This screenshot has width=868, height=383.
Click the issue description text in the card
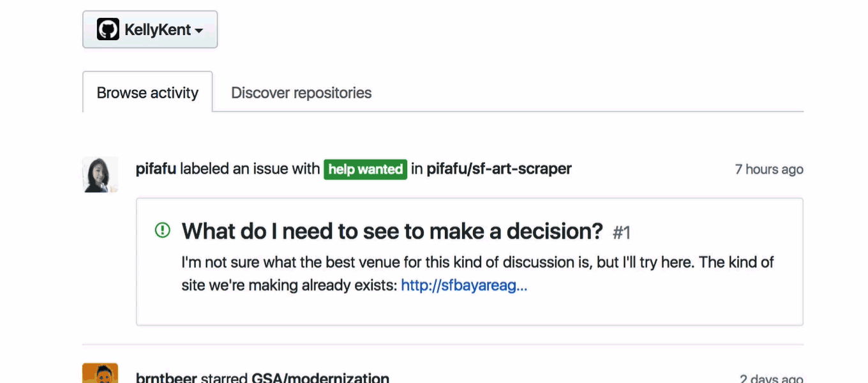point(477,274)
